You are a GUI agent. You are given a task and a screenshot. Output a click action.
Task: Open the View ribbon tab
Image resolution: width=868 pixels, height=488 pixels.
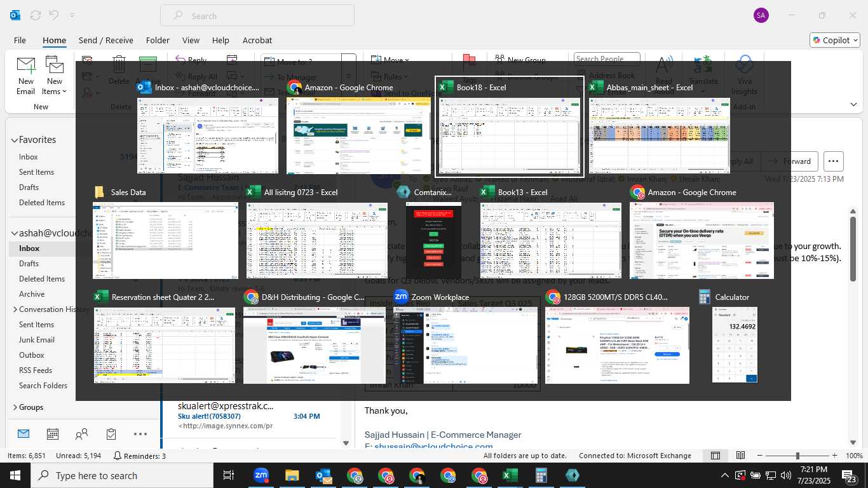(x=191, y=40)
